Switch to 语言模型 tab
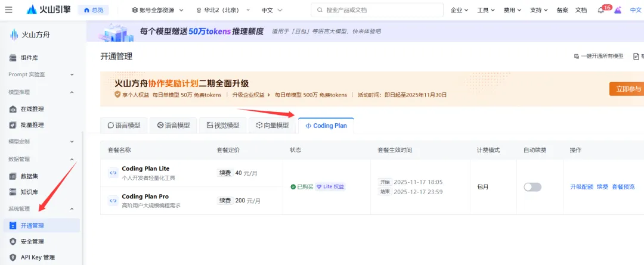Screen dimensions: 644x265 (123, 126)
